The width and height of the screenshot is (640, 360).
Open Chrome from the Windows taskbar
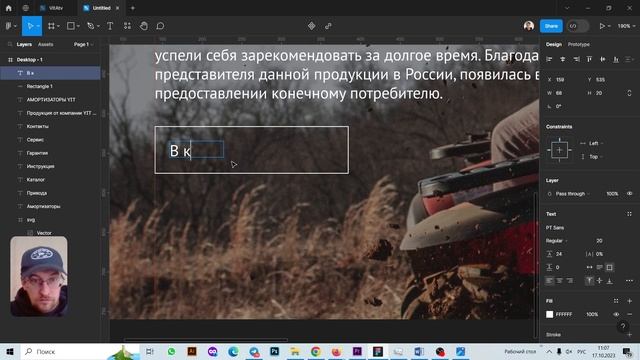point(316,351)
